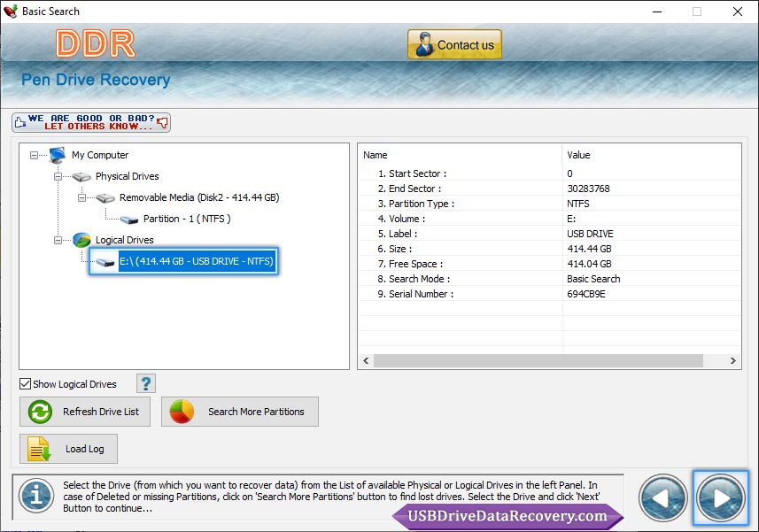Click the info icon in the hint bar
Image resolution: width=759 pixels, height=532 pixels.
[36, 496]
